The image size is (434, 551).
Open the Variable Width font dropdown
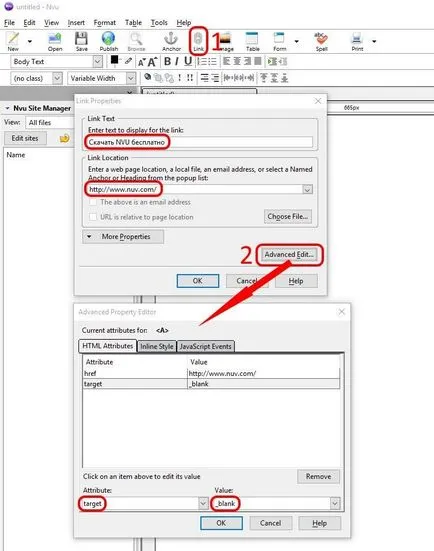tap(131, 78)
